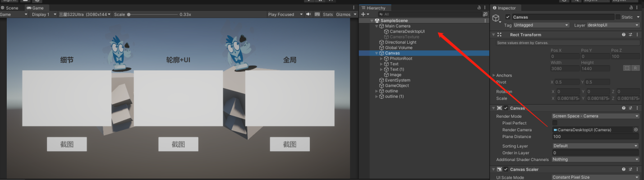Open the 三星S22Ultra resolution dropdown

pos(84,14)
